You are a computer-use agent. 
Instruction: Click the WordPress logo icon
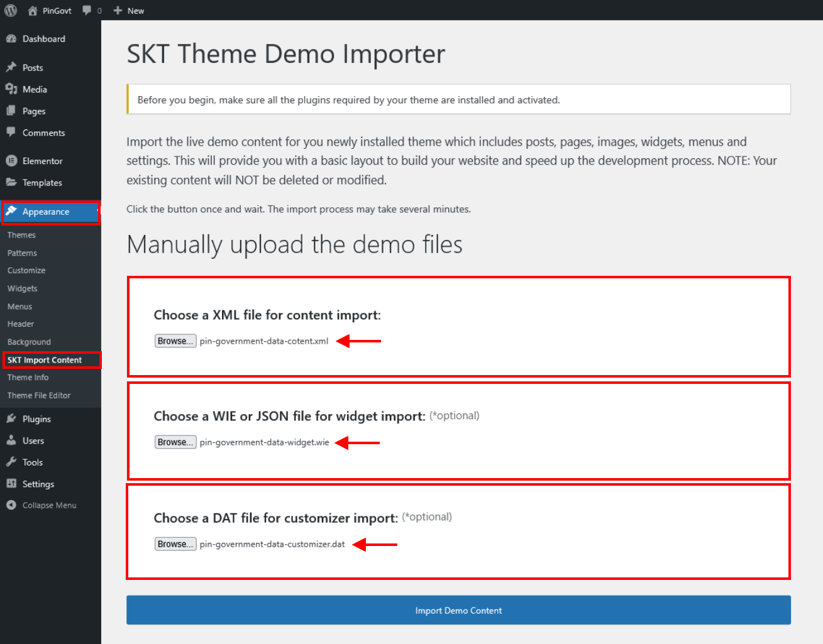pos(11,11)
